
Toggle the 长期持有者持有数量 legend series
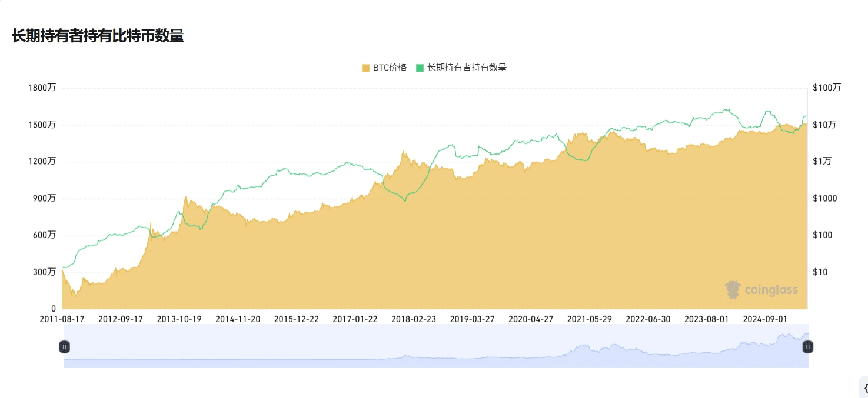[461, 68]
